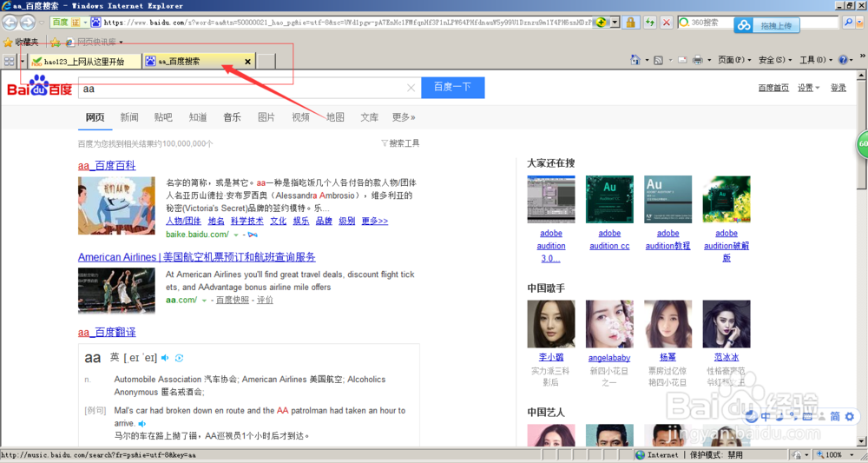
Task: Click the green refresh arrows icon
Action: point(649,23)
